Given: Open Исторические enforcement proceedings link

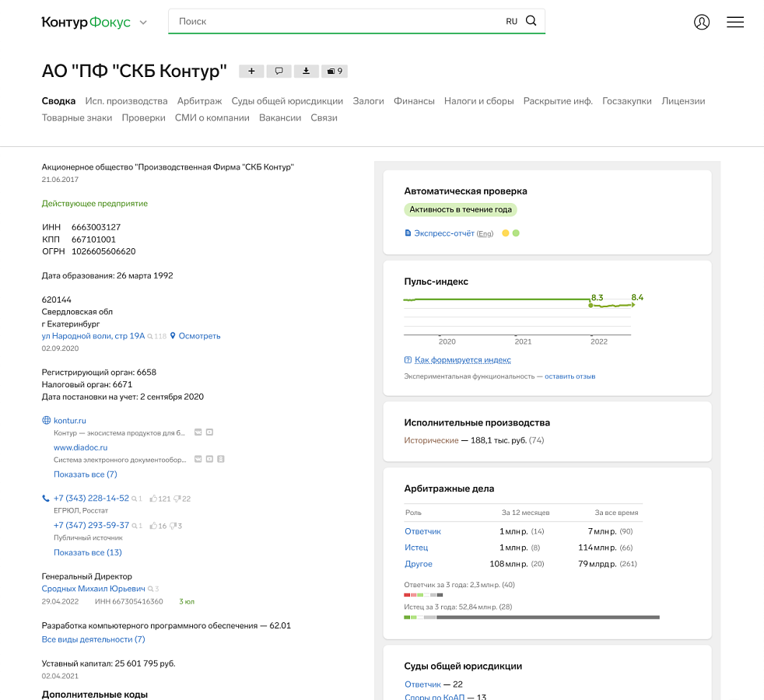Looking at the screenshot, I should tap(431, 440).
